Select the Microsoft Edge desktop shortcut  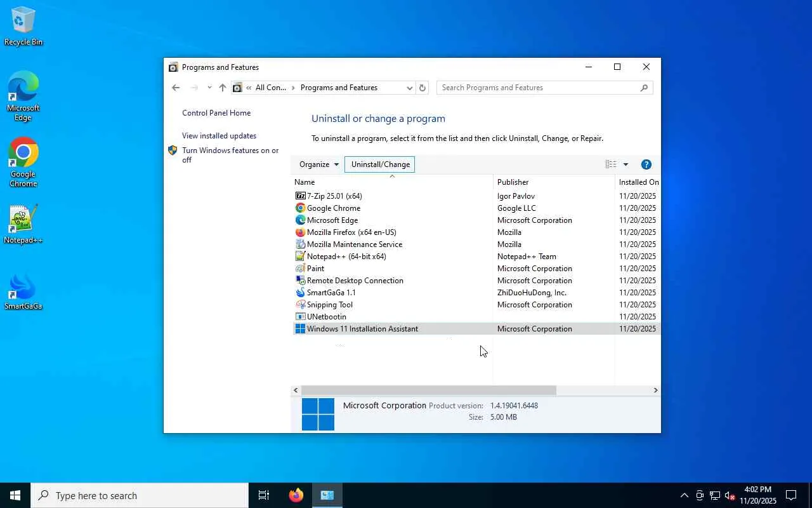tap(23, 96)
